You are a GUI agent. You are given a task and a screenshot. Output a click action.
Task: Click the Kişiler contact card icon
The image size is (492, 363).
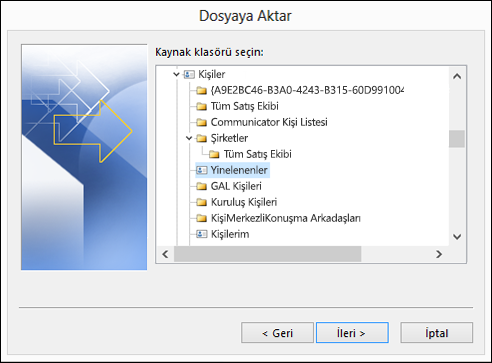click(x=189, y=74)
